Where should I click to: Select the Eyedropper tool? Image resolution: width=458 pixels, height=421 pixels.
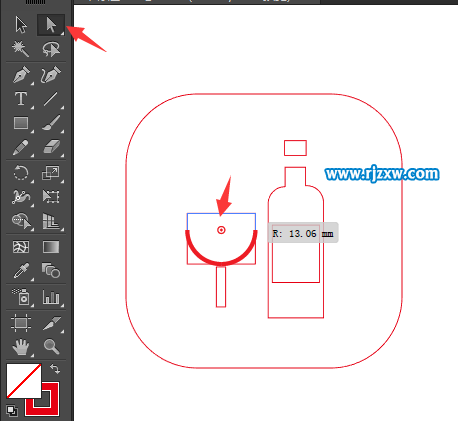[21, 271]
